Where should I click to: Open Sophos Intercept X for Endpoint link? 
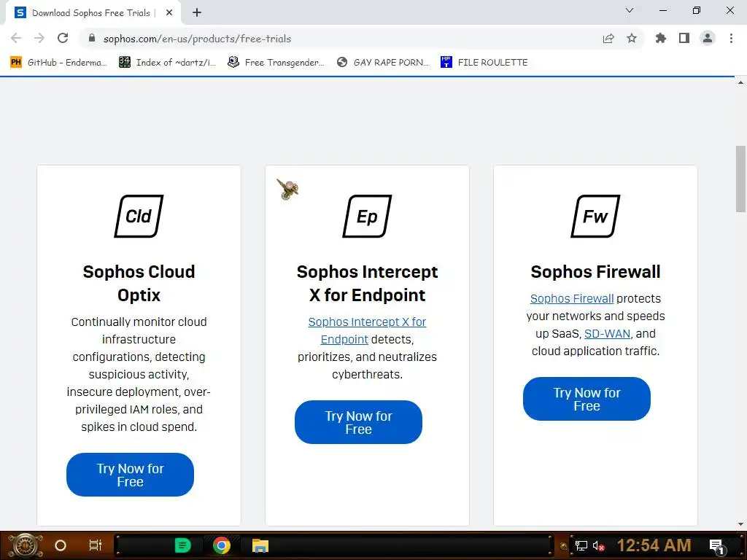(367, 330)
